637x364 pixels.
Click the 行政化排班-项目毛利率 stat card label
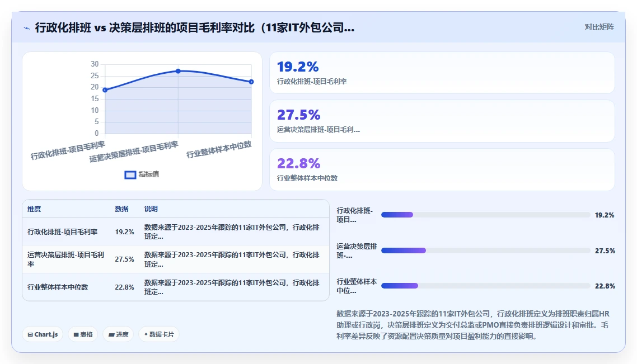[x=312, y=82]
